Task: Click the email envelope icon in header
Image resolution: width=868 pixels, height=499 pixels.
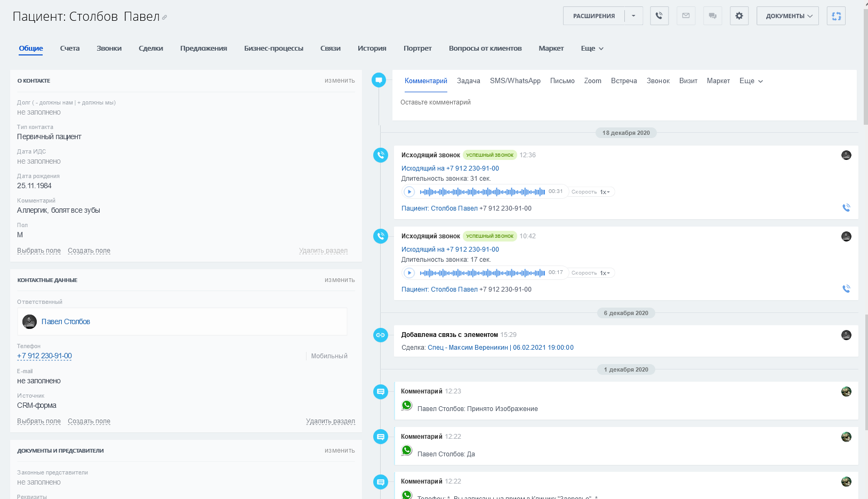Action: pos(686,16)
